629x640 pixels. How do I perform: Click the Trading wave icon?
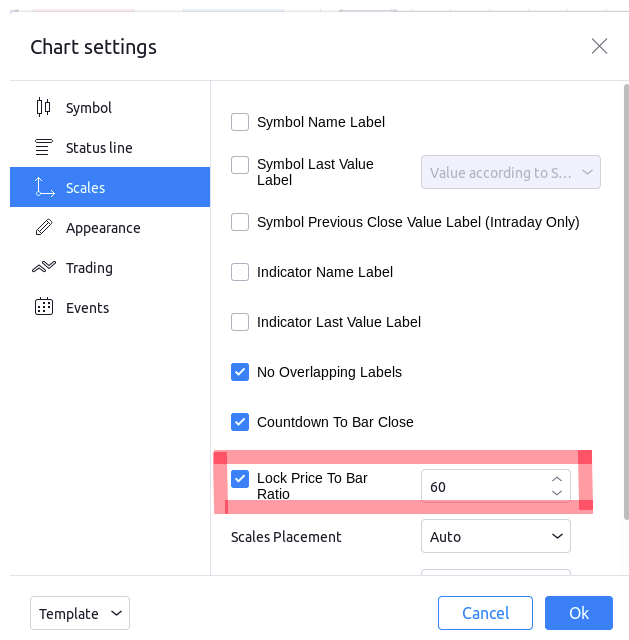(43, 267)
